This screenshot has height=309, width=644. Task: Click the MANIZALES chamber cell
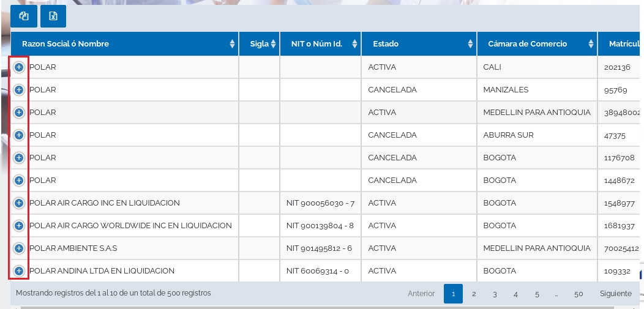click(537, 90)
